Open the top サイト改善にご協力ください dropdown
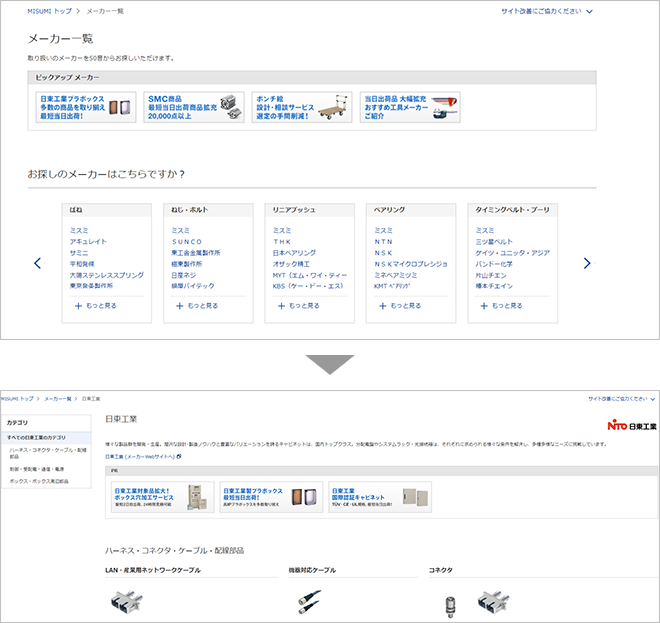 pyautogui.click(x=547, y=12)
